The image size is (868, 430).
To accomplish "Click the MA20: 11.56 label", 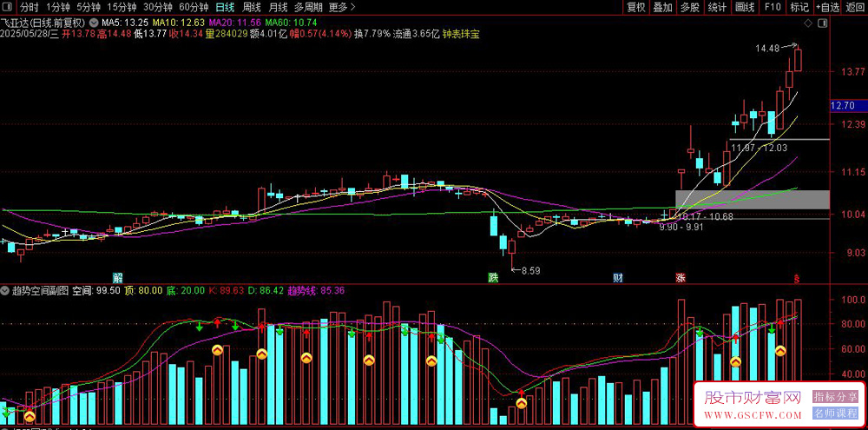I will point(234,23).
